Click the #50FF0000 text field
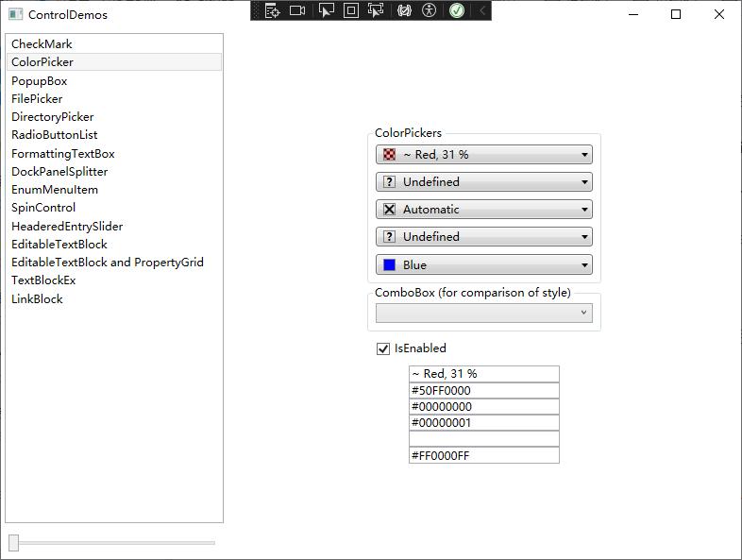Image resolution: width=742 pixels, height=560 pixels. [x=483, y=391]
